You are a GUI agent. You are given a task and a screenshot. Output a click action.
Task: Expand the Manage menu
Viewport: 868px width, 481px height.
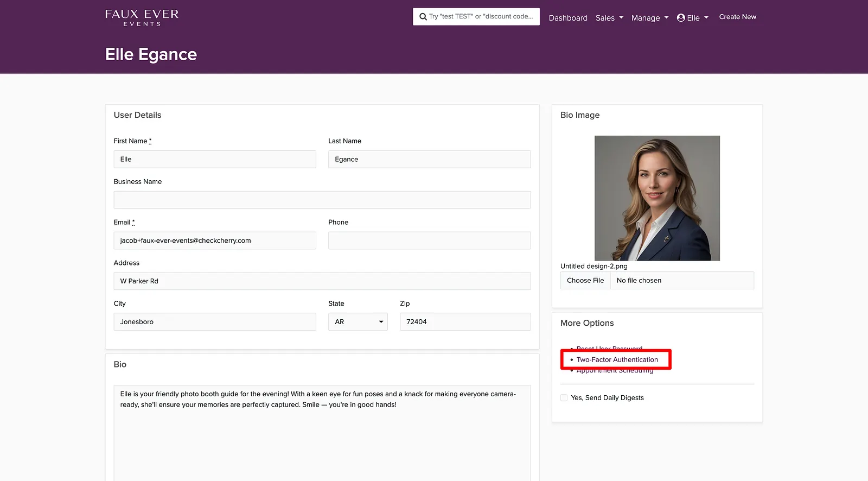pos(650,18)
